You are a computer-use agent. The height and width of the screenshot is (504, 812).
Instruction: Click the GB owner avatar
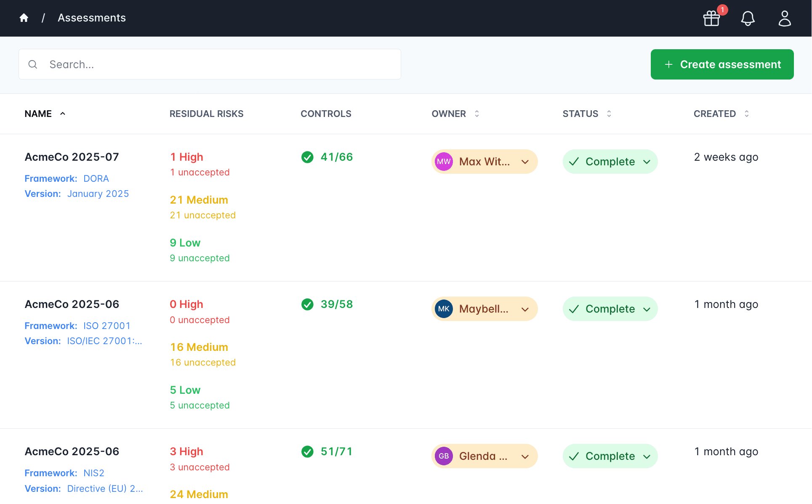444,456
